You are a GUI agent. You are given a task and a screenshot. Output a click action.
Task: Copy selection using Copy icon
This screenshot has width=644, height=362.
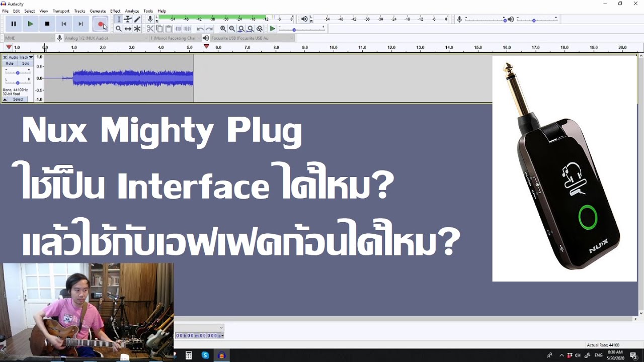point(159,29)
